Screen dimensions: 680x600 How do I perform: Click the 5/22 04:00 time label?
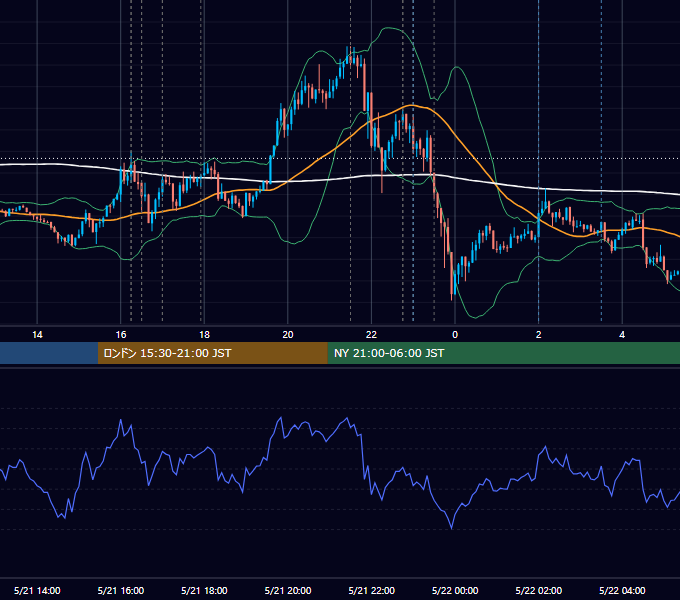click(622, 590)
